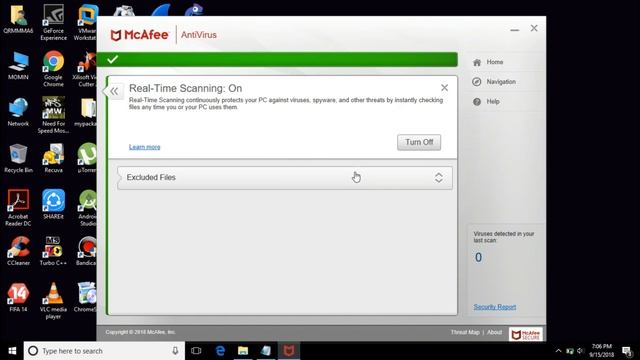Open Help in the McAfee sidebar
This screenshot has height=360, width=640.
493,101
